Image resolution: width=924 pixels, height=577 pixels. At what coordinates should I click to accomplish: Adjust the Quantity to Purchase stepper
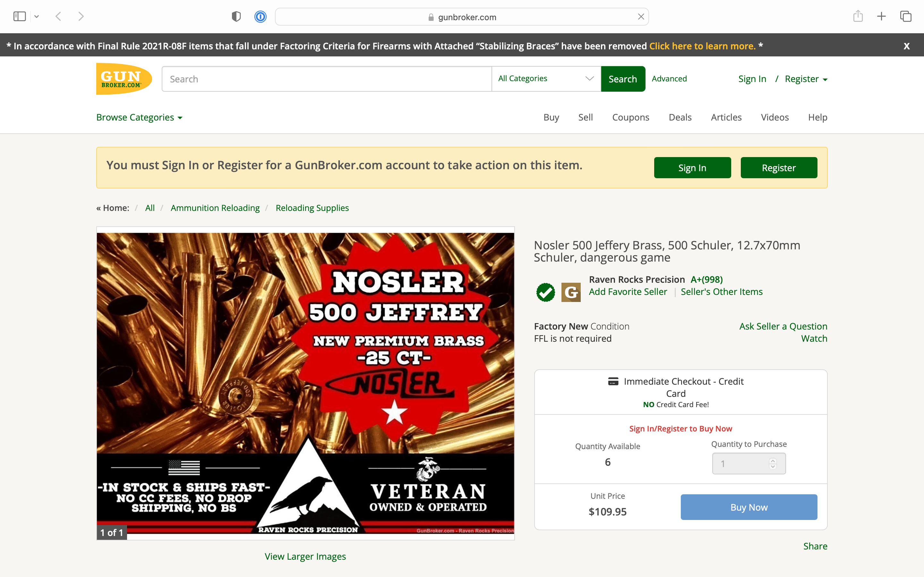click(773, 463)
